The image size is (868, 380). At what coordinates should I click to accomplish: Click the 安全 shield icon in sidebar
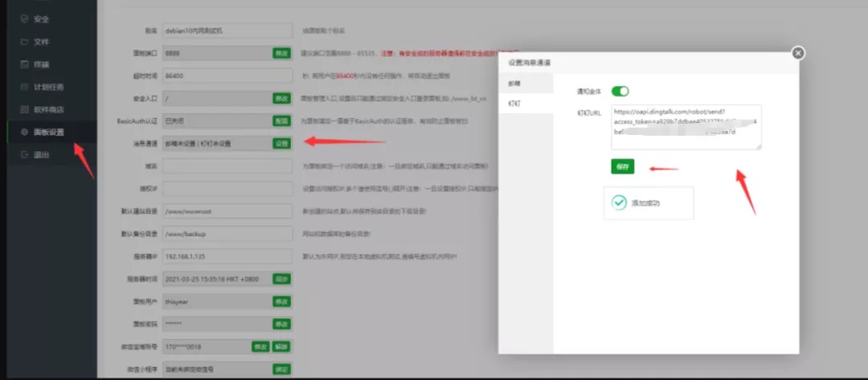coord(24,18)
